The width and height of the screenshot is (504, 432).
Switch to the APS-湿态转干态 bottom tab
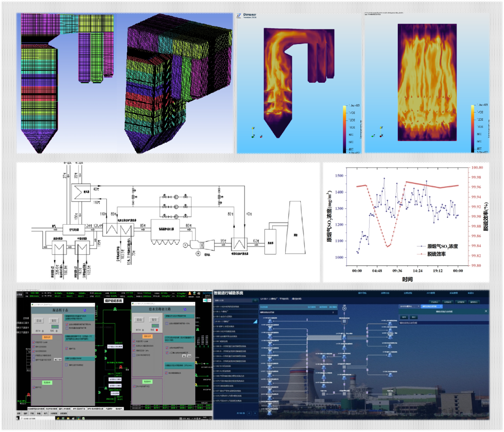click(80, 408)
